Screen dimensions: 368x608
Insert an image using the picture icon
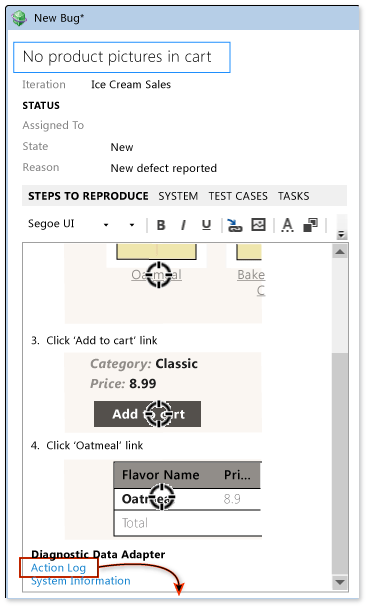(259, 224)
